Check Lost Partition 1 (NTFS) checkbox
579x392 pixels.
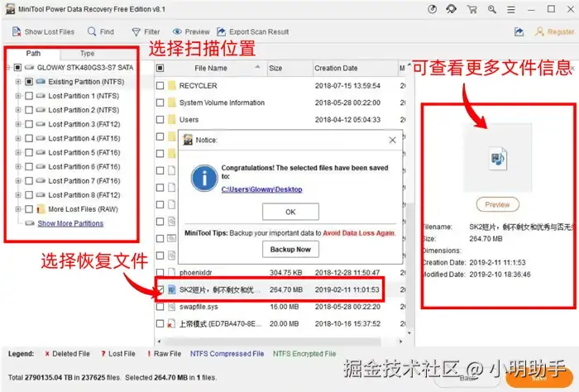pyautogui.click(x=29, y=96)
